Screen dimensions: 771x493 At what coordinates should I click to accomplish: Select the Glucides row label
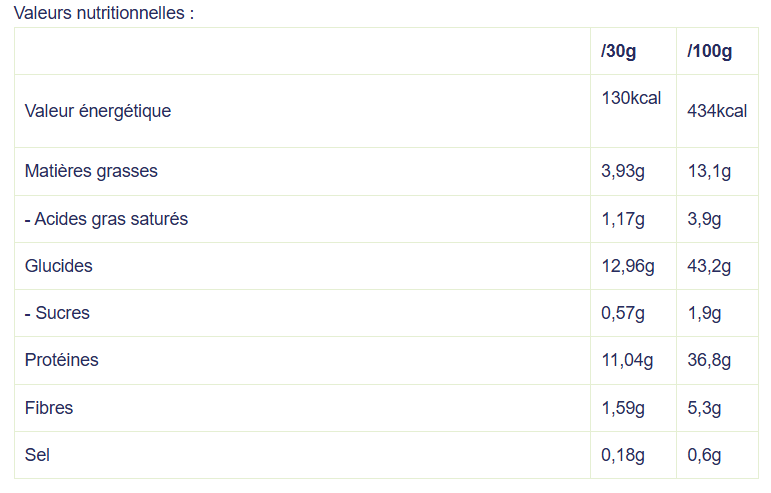click(x=59, y=266)
